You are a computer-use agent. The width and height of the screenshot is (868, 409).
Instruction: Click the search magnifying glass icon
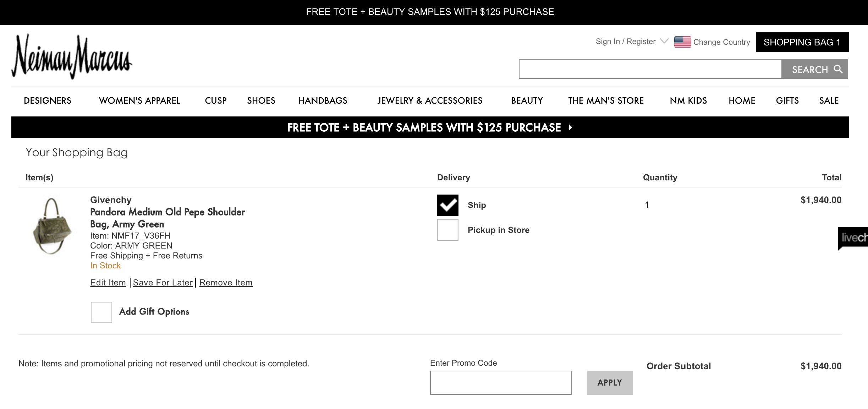(838, 69)
